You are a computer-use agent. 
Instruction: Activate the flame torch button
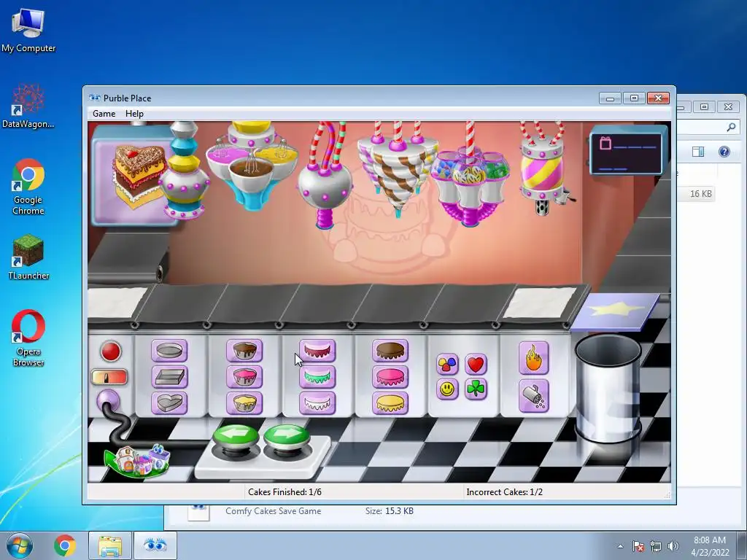tap(534, 357)
